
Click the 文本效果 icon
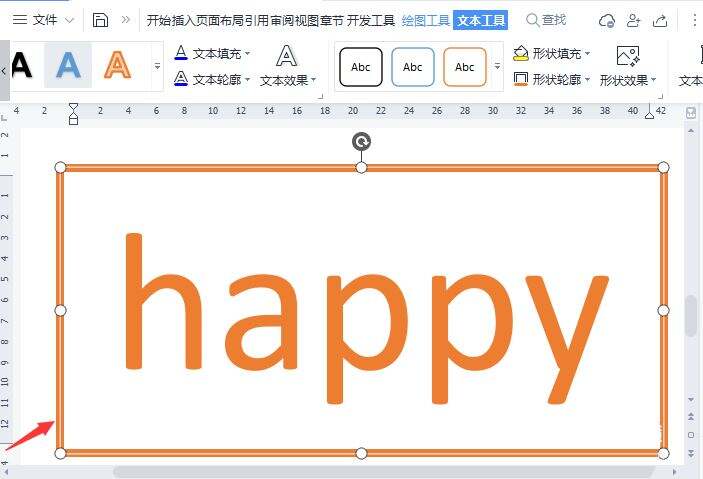(x=286, y=56)
